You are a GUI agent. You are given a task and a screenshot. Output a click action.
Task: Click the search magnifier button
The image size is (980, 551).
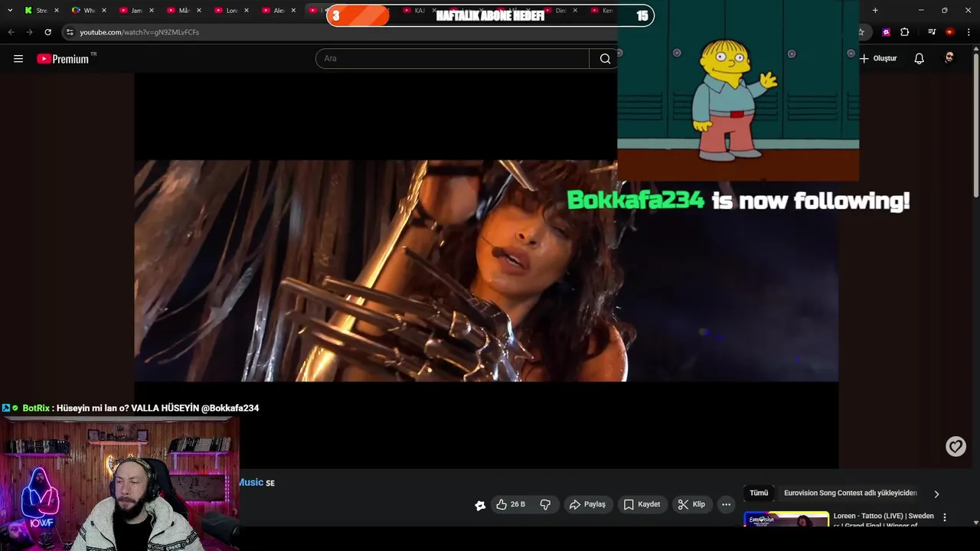(x=605, y=59)
